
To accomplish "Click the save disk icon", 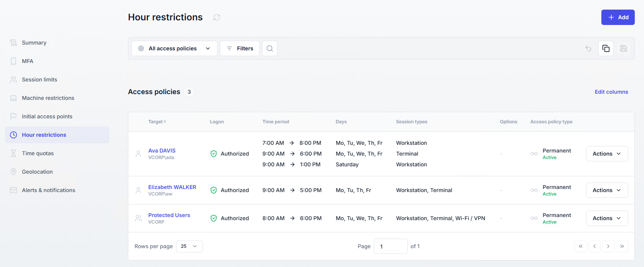I will tap(624, 48).
